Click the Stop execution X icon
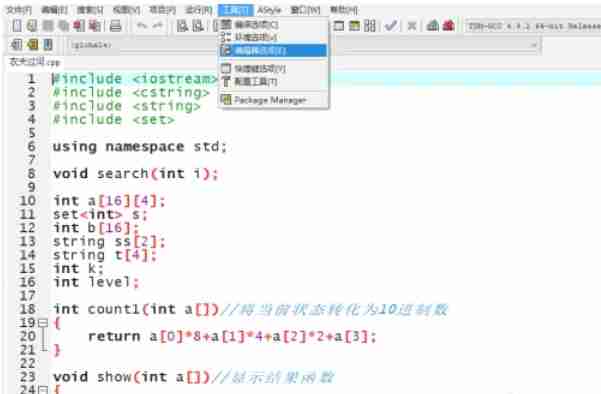Image resolution: width=601 pixels, height=394 pixels. pyautogui.click(x=412, y=26)
